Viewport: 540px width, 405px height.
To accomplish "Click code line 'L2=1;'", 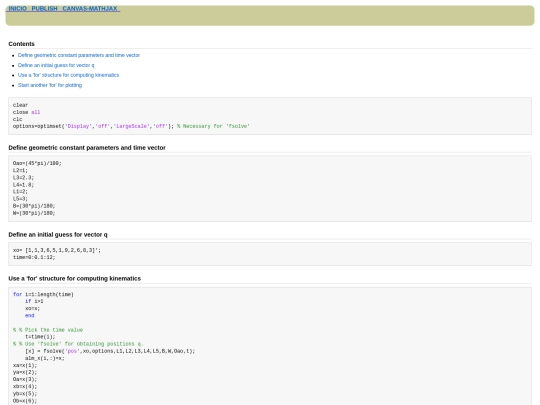I will [x=20, y=170].
